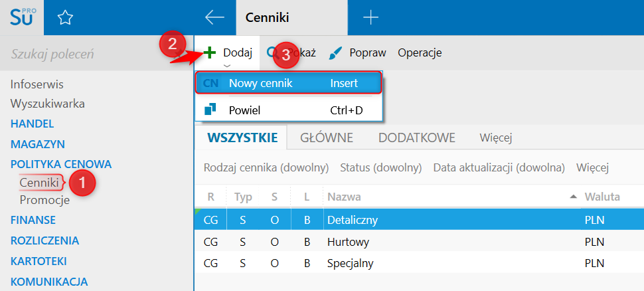The width and height of the screenshot is (644, 291).
Task: Click the CN icon for Nowy cennik
Action: pos(210,83)
